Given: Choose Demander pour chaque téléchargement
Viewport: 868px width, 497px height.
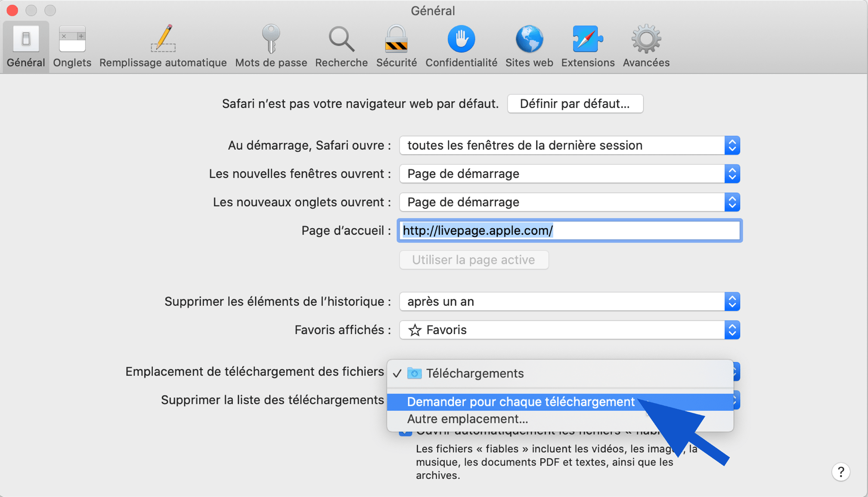Looking at the screenshot, I should click(560, 402).
